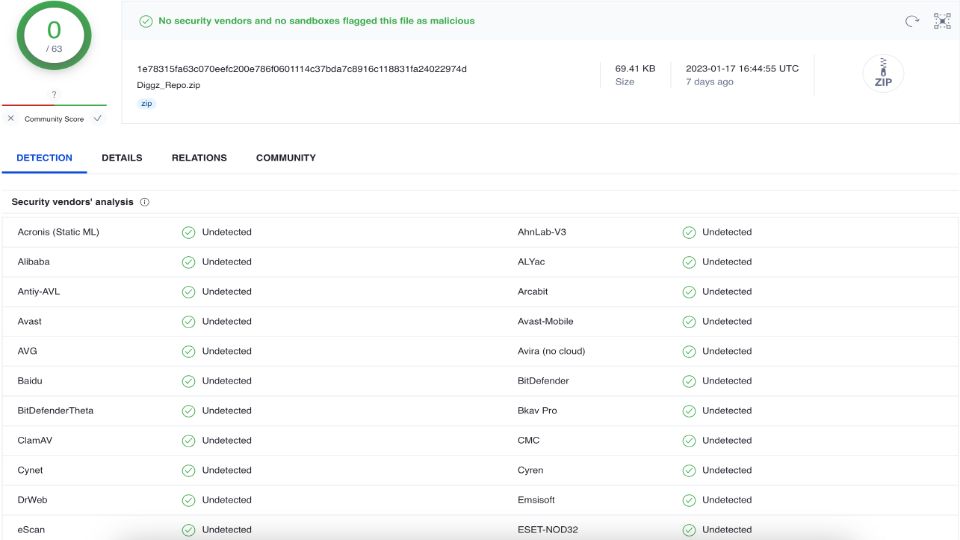This screenshot has width=960, height=540.
Task: Vote positive with the community score checkmark
Action: coord(97,118)
